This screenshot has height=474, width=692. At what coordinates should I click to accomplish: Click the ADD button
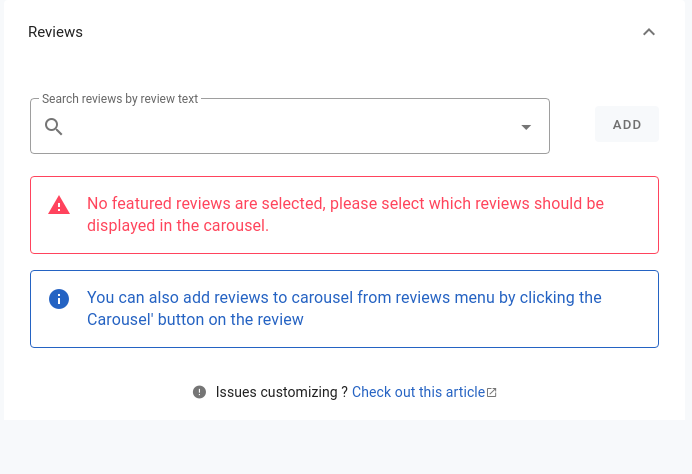(627, 124)
